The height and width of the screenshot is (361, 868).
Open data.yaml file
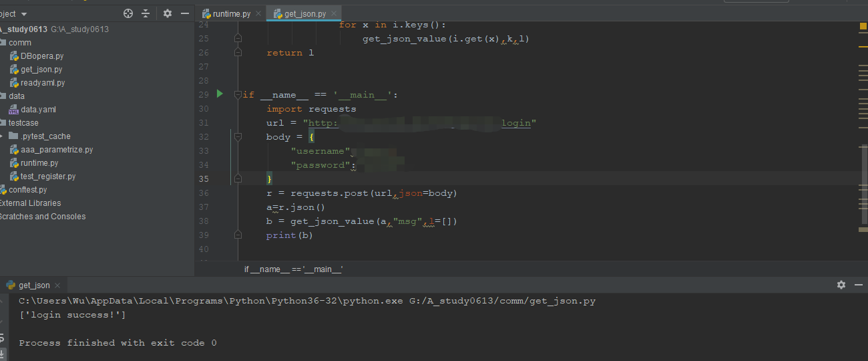pos(38,110)
